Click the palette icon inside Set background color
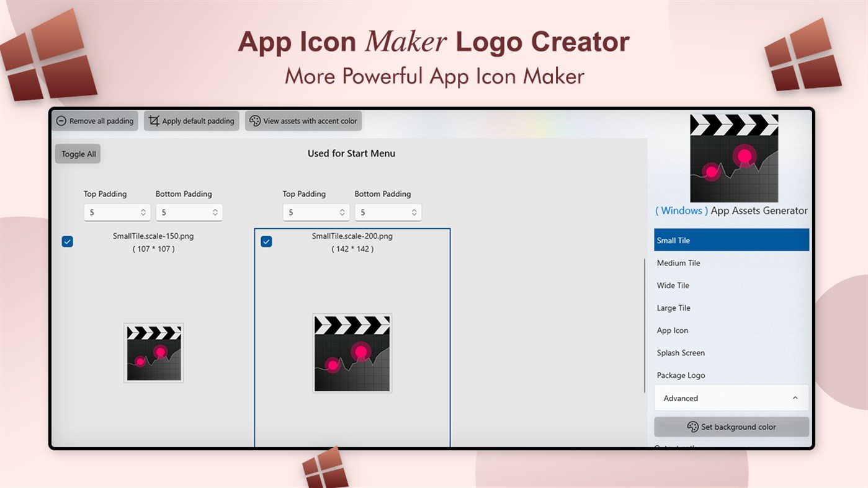This screenshot has width=868, height=488. [693, 427]
